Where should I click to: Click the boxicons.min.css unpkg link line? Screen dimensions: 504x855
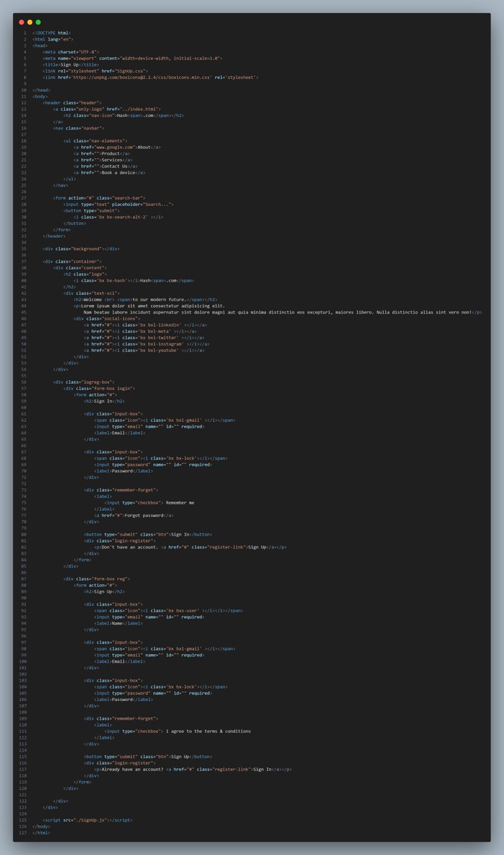click(x=150, y=77)
